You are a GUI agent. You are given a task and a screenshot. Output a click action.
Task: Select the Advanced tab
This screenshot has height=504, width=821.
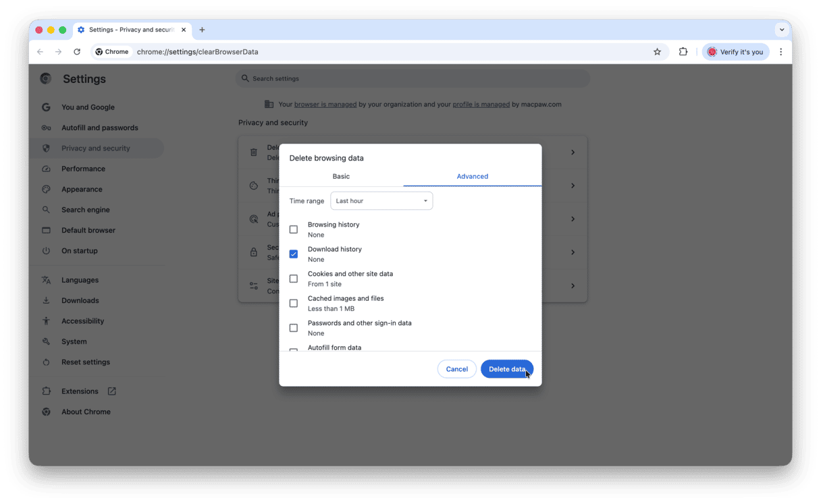click(x=472, y=176)
